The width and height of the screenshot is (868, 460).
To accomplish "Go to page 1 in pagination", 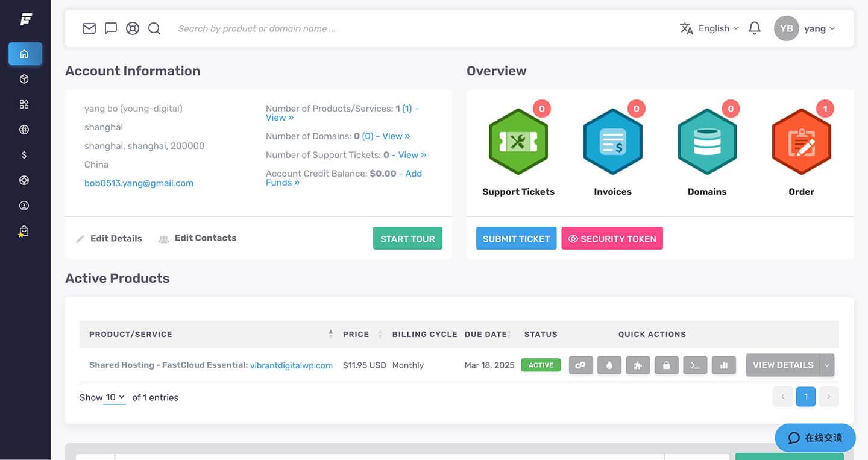I will click(806, 397).
